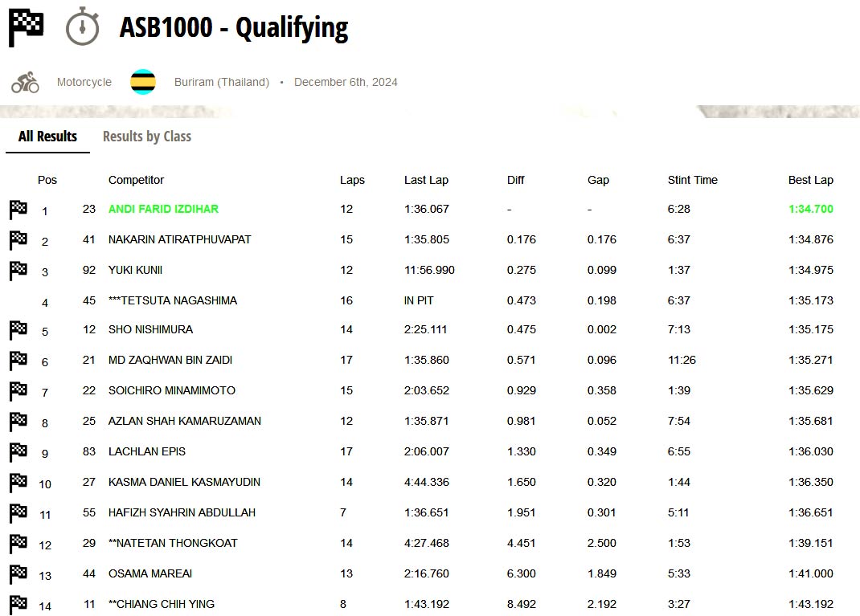Click the stopwatch icon beside the title
The image size is (860, 616).
point(82,27)
